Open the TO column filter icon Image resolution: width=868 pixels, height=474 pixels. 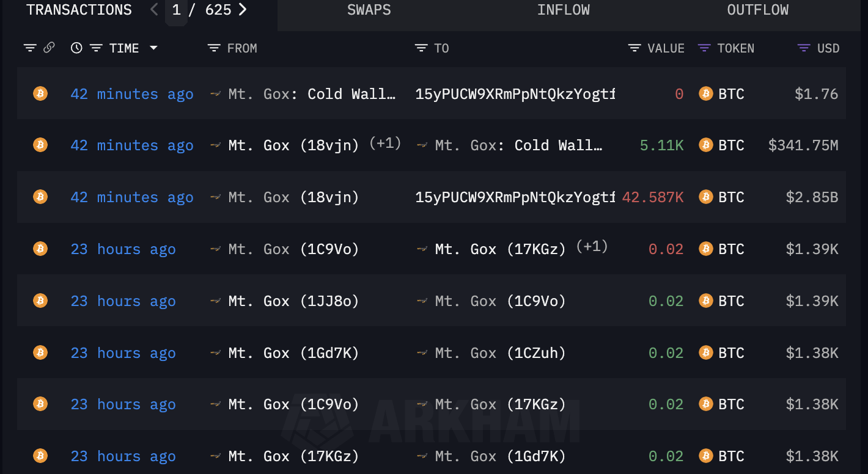(421, 48)
